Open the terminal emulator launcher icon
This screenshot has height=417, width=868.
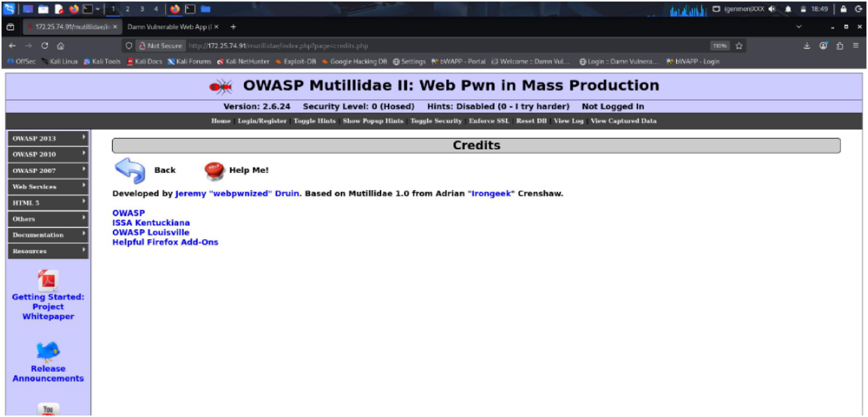88,9
